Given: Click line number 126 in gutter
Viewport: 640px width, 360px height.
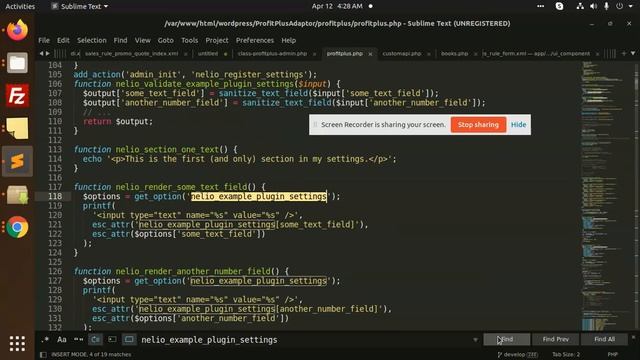Looking at the screenshot, I should click(55, 271).
